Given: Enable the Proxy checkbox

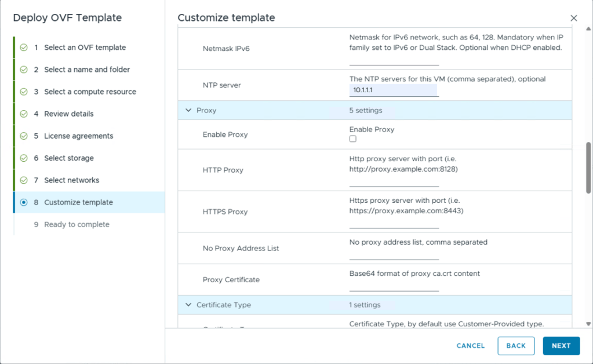Looking at the screenshot, I should pyautogui.click(x=353, y=139).
